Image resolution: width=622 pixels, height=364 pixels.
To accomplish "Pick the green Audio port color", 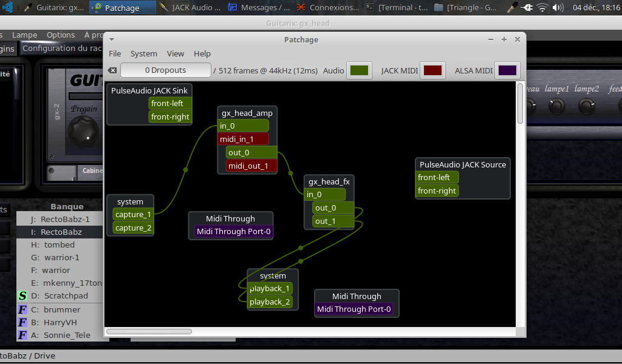I will [359, 70].
